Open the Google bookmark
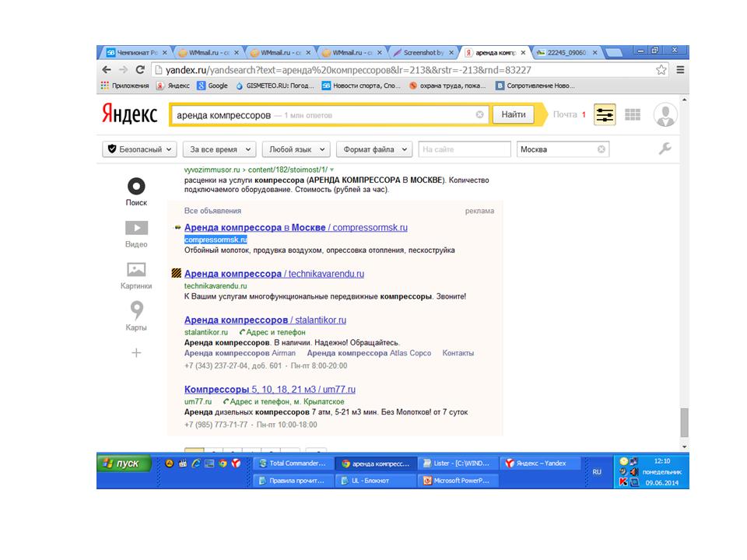Screen dimensions: 747x560 click(x=212, y=86)
